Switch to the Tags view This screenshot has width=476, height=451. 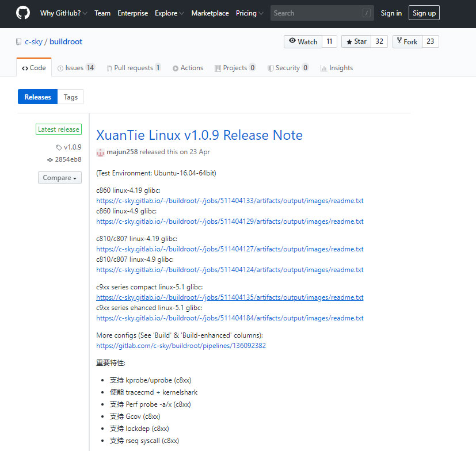pyautogui.click(x=71, y=97)
